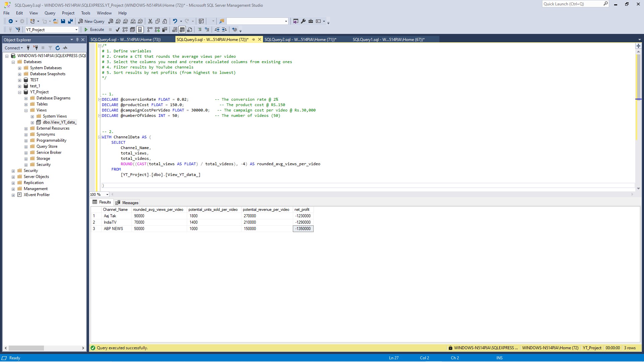
Task: Select the Cut icon on the toolbar
Action: coord(150,21)
